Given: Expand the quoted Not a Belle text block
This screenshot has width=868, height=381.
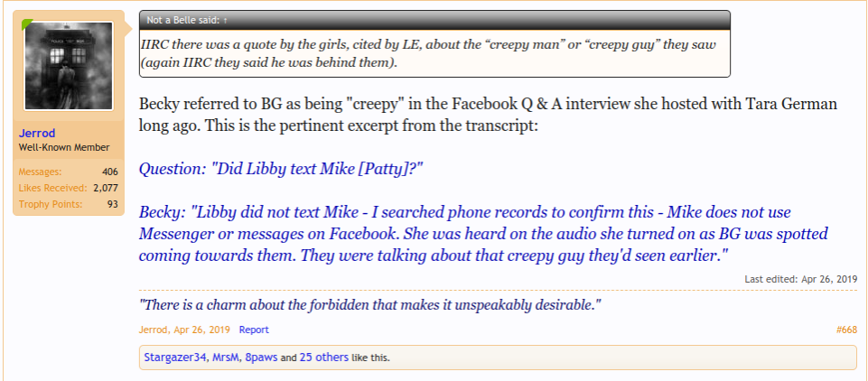Looking at the screenshot, I should click(x=434, y=53).
